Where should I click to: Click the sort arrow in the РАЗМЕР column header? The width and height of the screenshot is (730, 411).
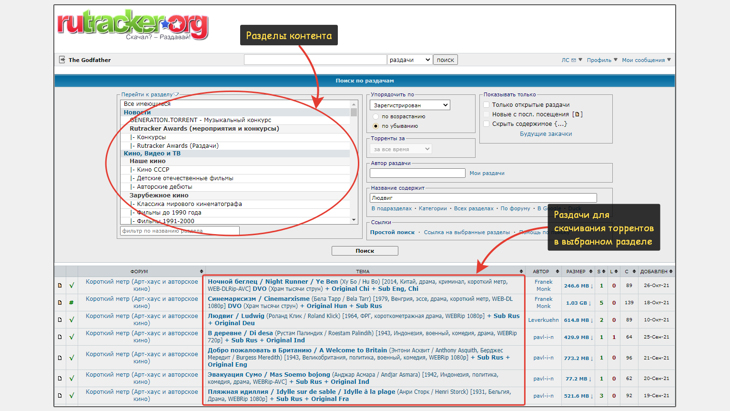pyautogui.click(x=590, y=271)
